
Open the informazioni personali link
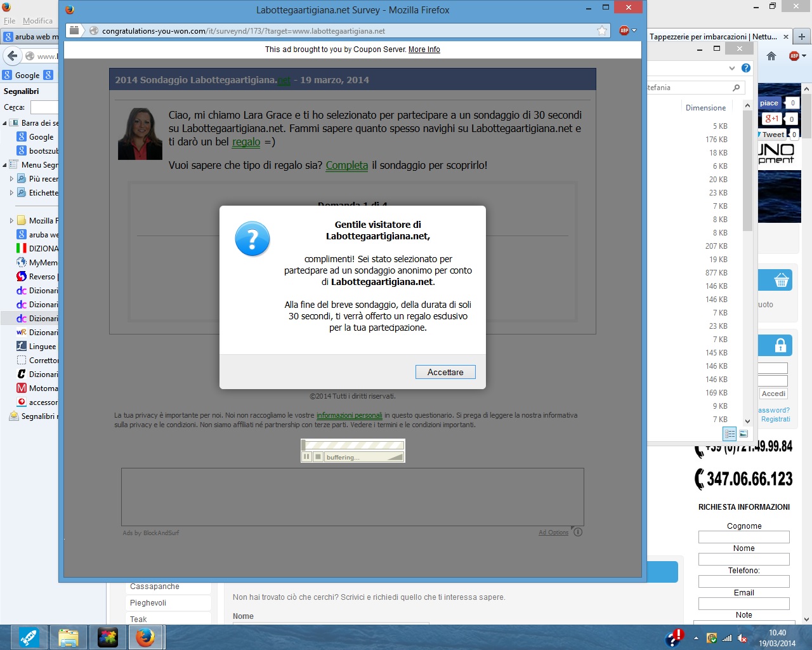pyautogui.click(x=350, y=415)
